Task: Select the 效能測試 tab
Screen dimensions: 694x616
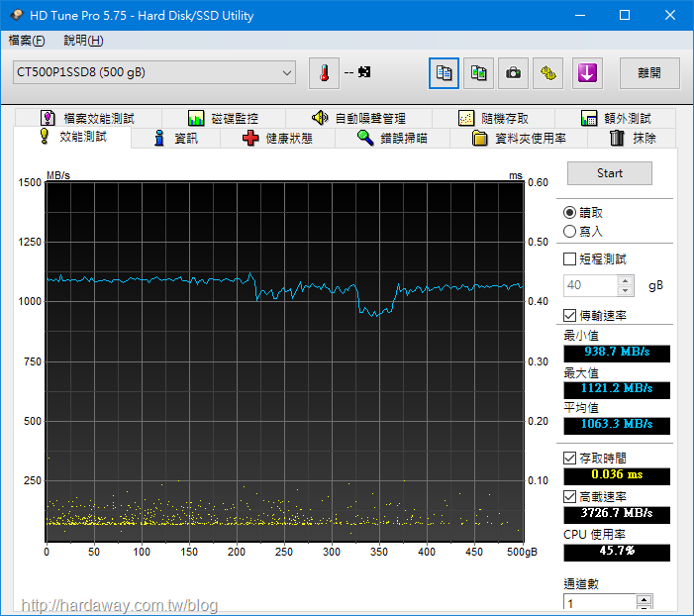Action: pos(72,137)
